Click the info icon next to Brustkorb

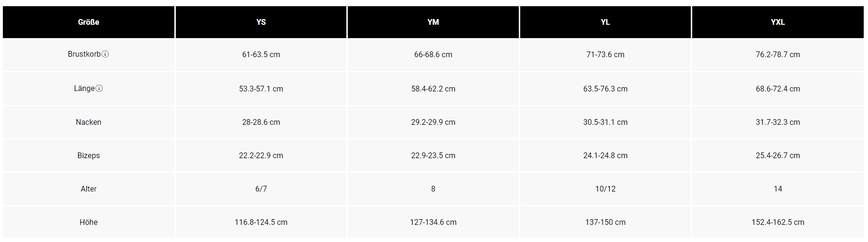pos(105,54)
